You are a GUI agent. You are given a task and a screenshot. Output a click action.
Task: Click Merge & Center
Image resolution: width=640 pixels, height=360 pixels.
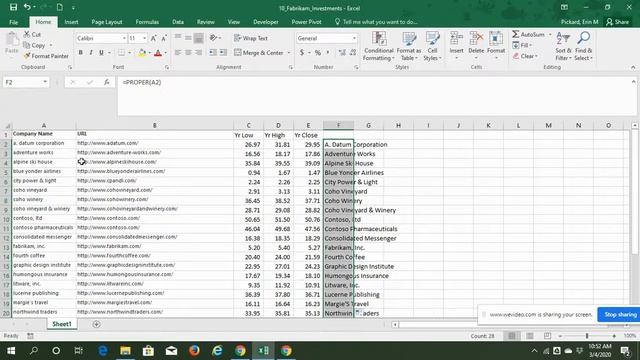coord(259,53)
